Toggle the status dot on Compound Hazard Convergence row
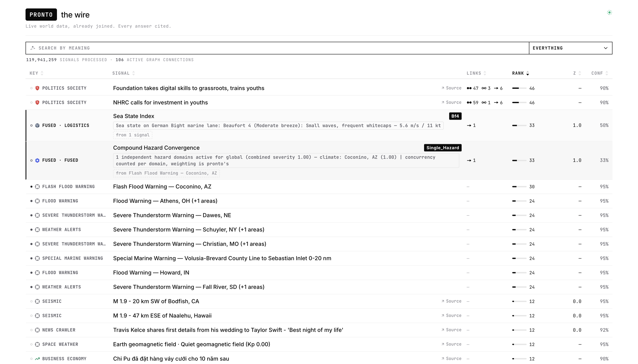The image size is (638, 364). (x=31, y=160)
